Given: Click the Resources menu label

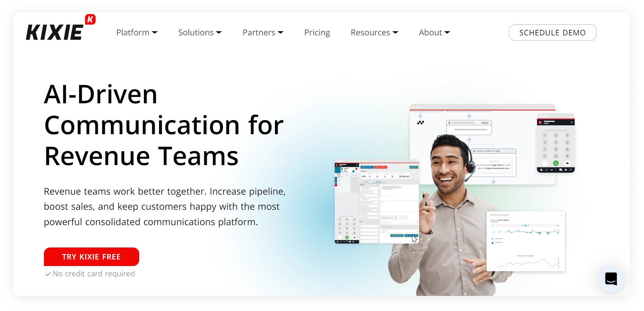Looking at the screenshot, I should (x=370, y=33).
